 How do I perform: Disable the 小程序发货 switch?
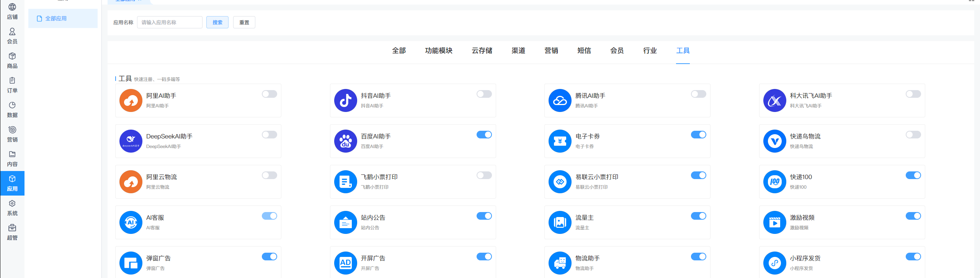click(x=913, y=257)
